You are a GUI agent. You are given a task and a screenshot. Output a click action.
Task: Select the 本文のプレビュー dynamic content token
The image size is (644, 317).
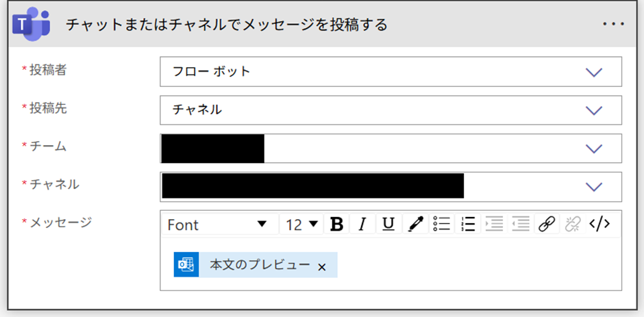[x=256, y=265]
